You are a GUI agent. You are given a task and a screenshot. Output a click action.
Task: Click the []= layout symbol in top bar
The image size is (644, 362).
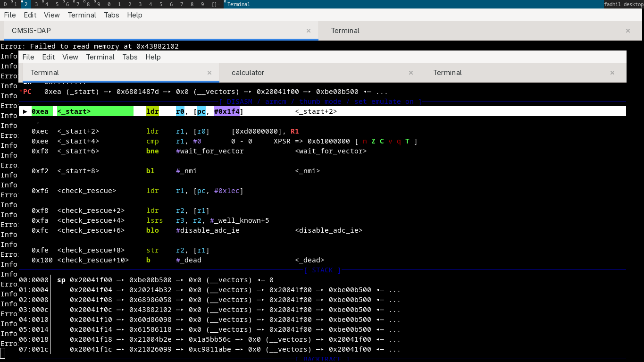pos(216,4)
